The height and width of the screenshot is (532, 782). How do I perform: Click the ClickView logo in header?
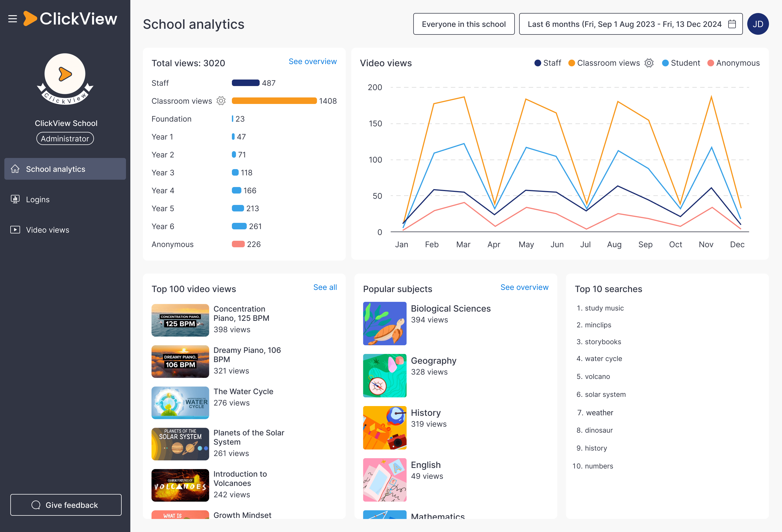click(x=70, y=18)
